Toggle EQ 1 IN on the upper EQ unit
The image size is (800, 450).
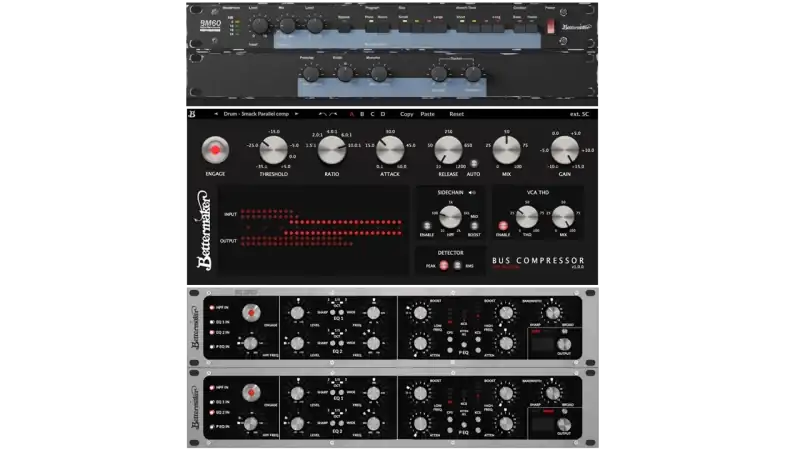(212, 322)
